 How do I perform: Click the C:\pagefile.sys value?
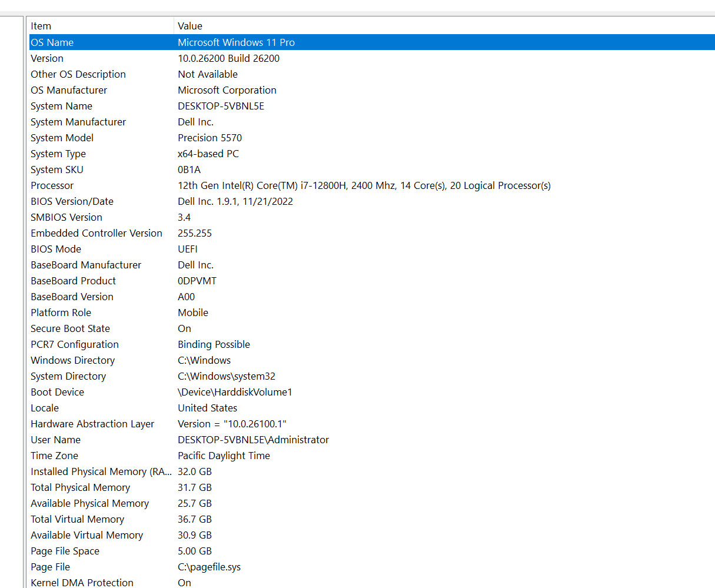pos(209,567)
